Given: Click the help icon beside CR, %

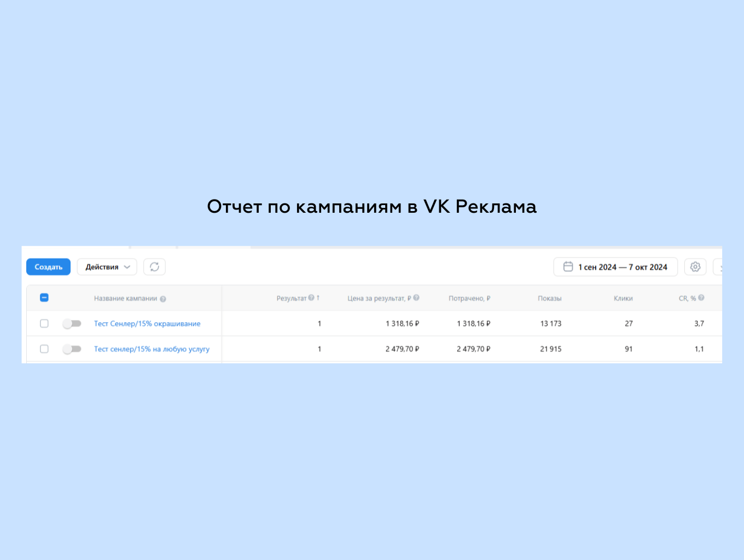Looking at the screenshot, I should [x=701, y=298].
